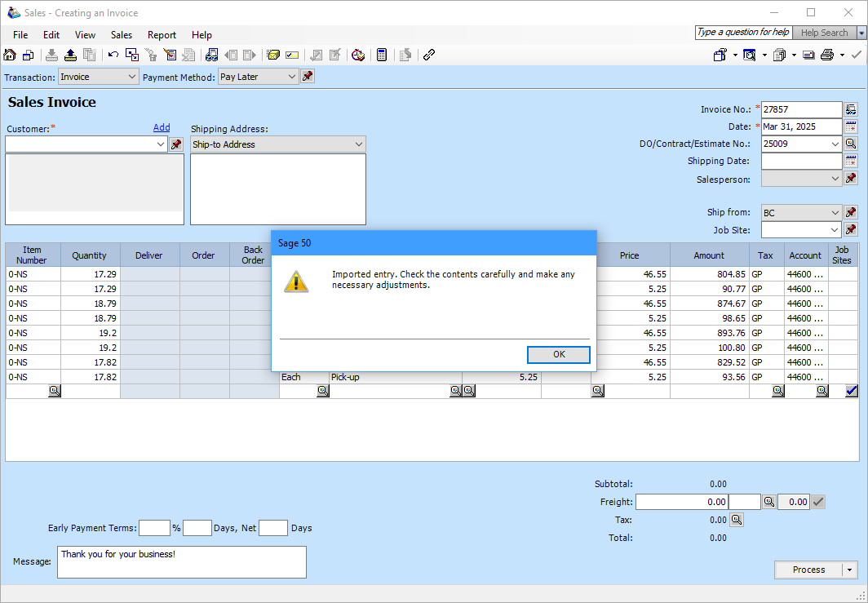
Task: Toggle the pin beside Customer field
Action: tap(176, 144)
